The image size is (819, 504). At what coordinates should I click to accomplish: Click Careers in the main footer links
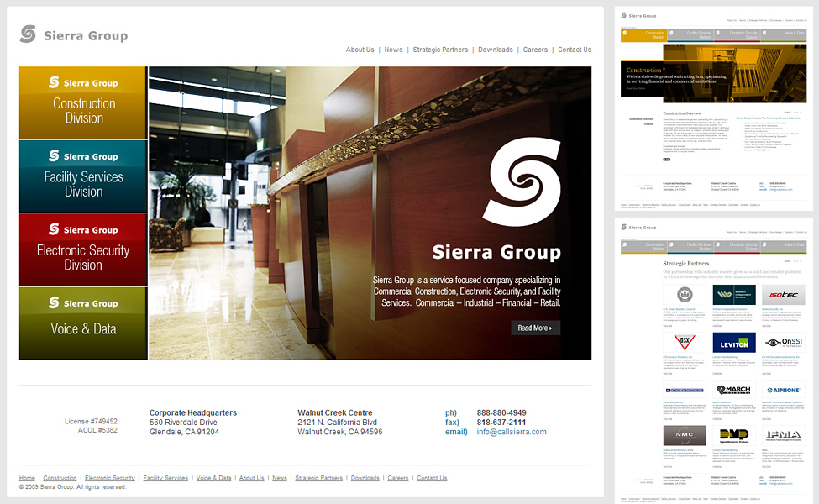pos(398,478)
